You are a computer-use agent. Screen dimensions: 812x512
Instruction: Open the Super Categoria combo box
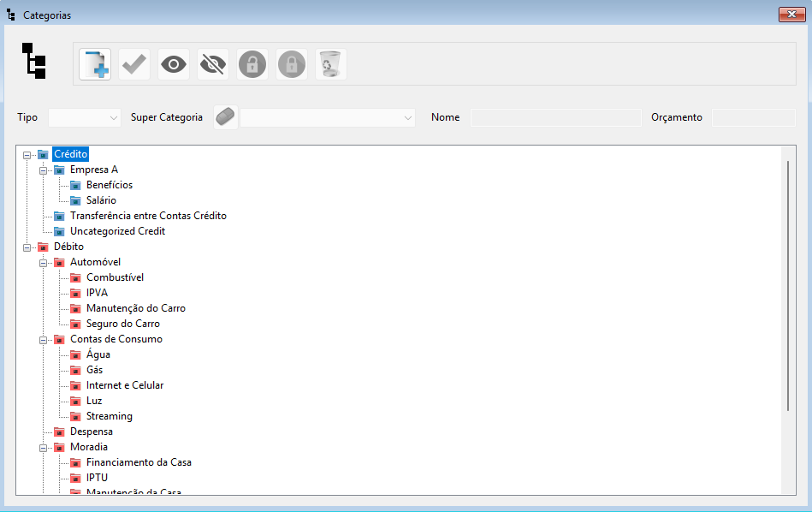tap(328, 117)
